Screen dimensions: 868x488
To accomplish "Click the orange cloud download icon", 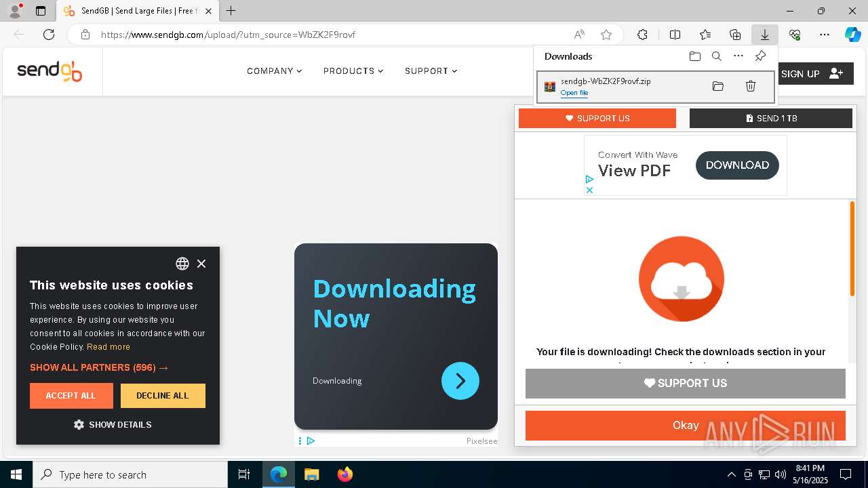I will tap(682, 279).
